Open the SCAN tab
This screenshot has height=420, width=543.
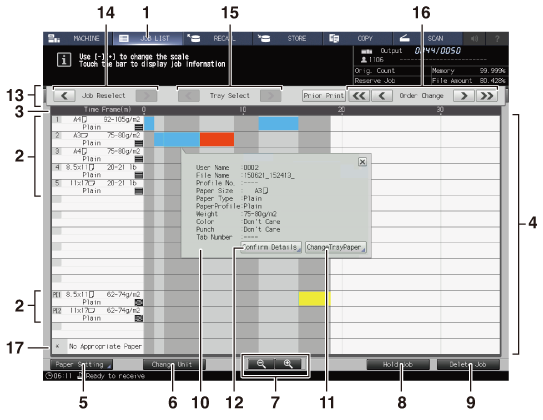click(427, 38)
